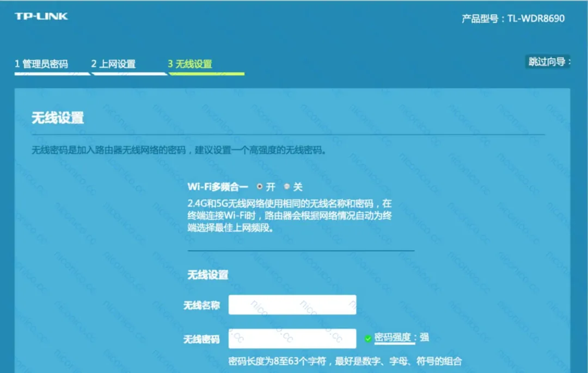Image resolution: width=588 pixels, height=373 pixels.
Task: Click the 密码强度 underlined label
Action: click(392, 338)
